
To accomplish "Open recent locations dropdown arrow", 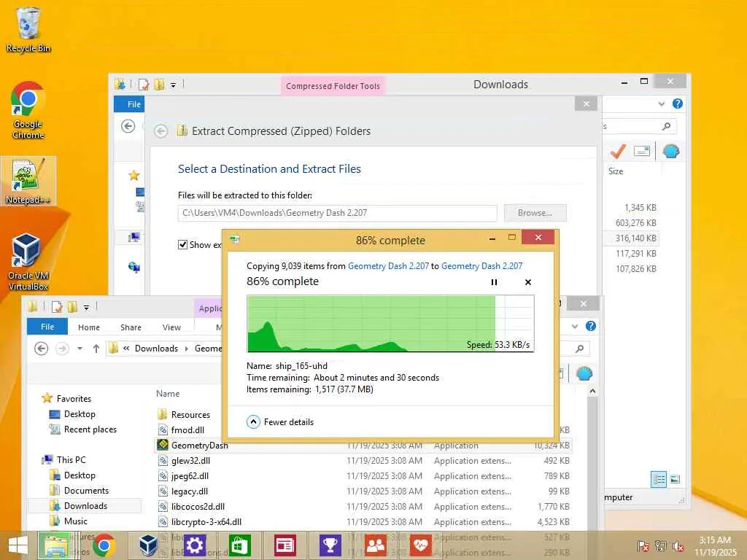I will click(80, 349).
